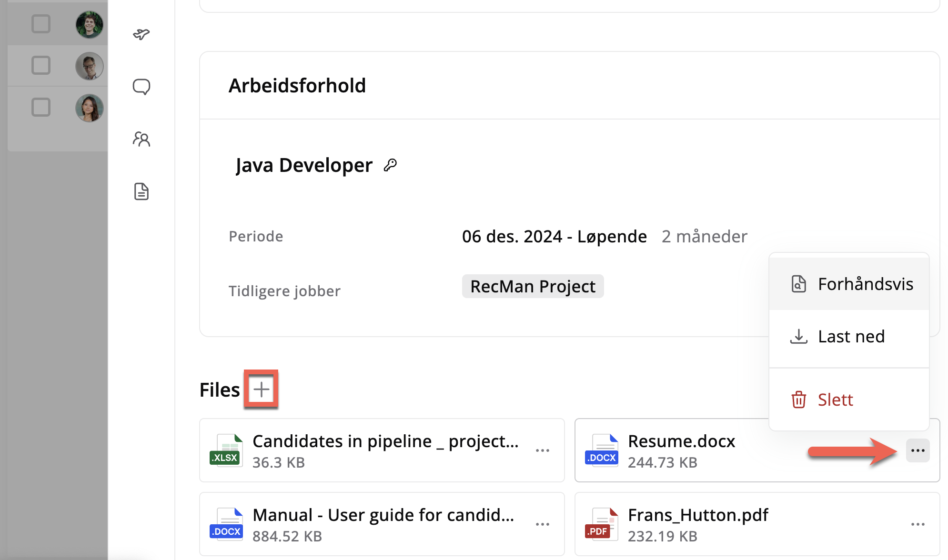
Task: Open the document sidebar icon
Action: coord(141,191)
